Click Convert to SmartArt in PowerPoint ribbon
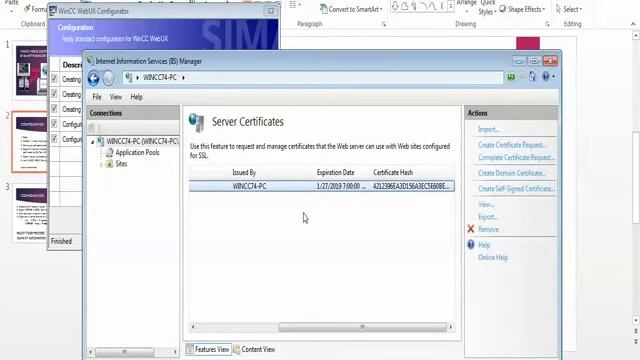 tap(351, 9)
